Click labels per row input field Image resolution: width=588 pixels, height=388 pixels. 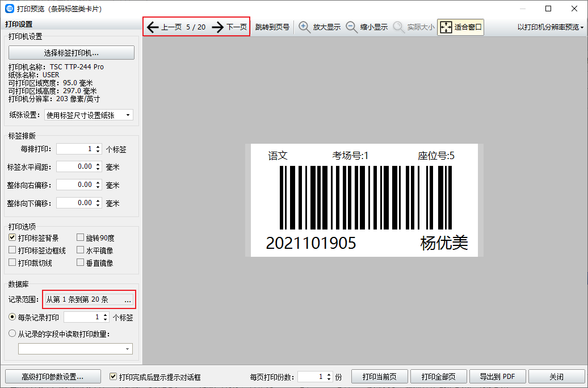pos(75,149)
